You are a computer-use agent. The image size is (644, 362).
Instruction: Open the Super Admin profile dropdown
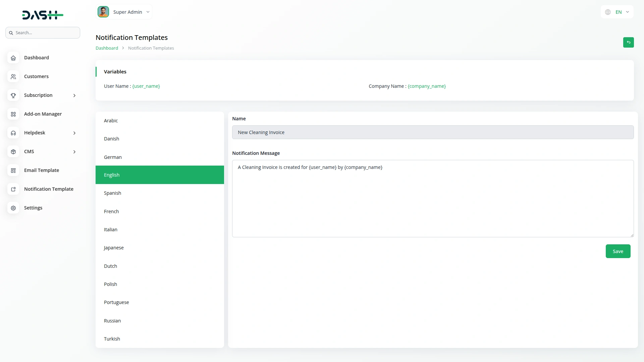pos(124,12)
